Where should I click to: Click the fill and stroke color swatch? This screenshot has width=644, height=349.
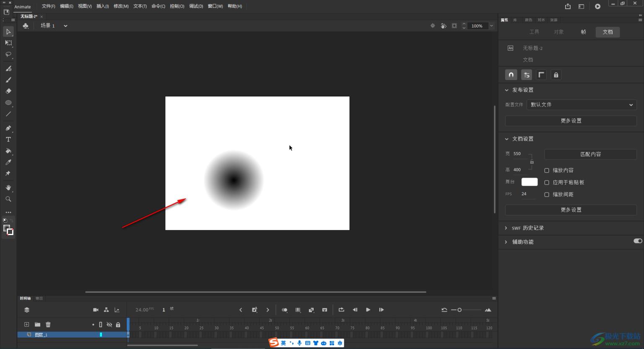(x=8, y=230)
